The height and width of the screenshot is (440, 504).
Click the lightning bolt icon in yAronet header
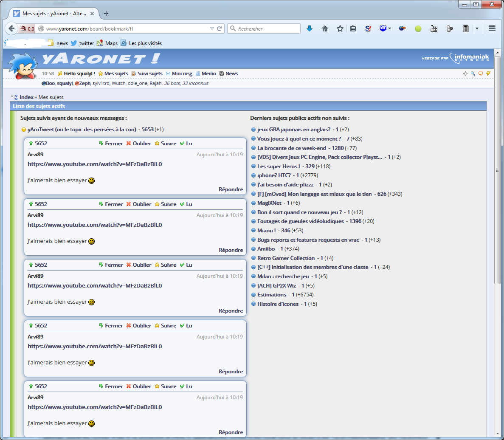click(x=488, y=73)
